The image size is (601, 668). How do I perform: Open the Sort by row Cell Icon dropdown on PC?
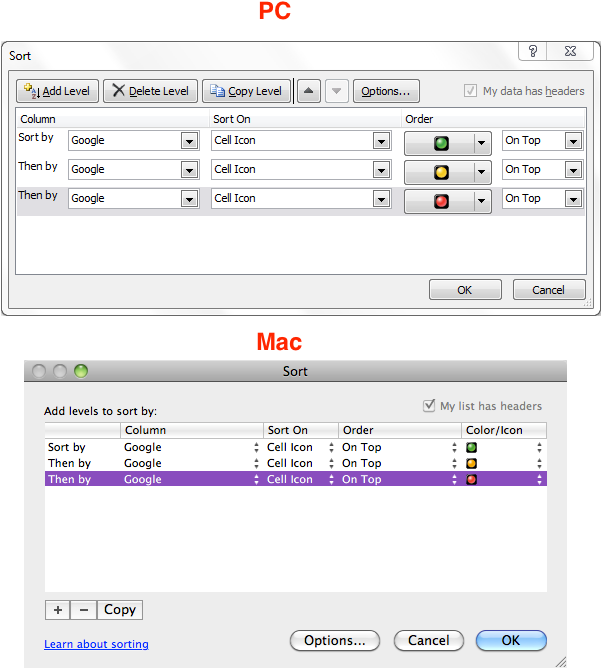(x=381, y=141)
